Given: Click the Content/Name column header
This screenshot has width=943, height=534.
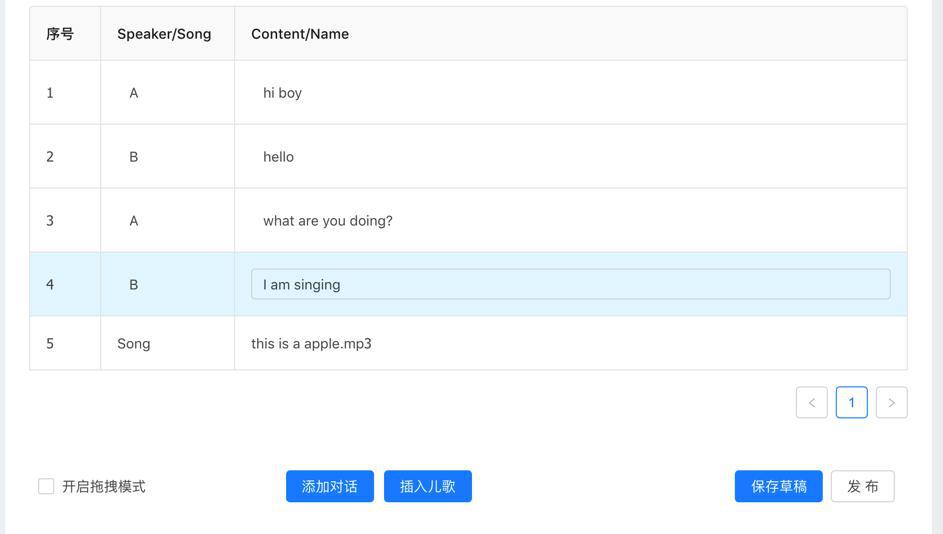Looking at the screenshot, I should (x=300, y=34).
